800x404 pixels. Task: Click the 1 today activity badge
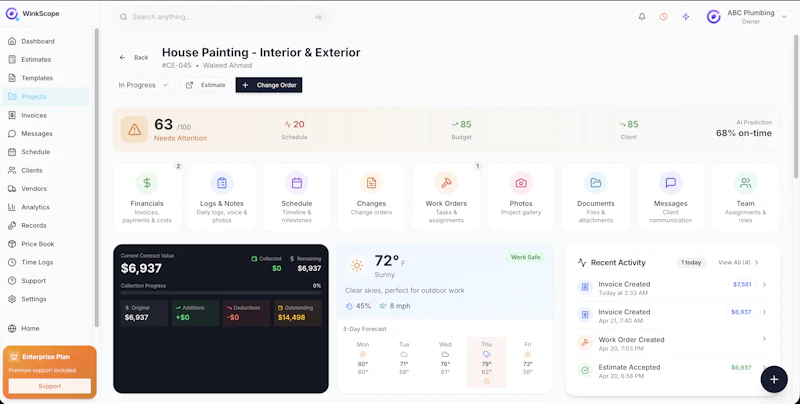(x=691, y=263)
